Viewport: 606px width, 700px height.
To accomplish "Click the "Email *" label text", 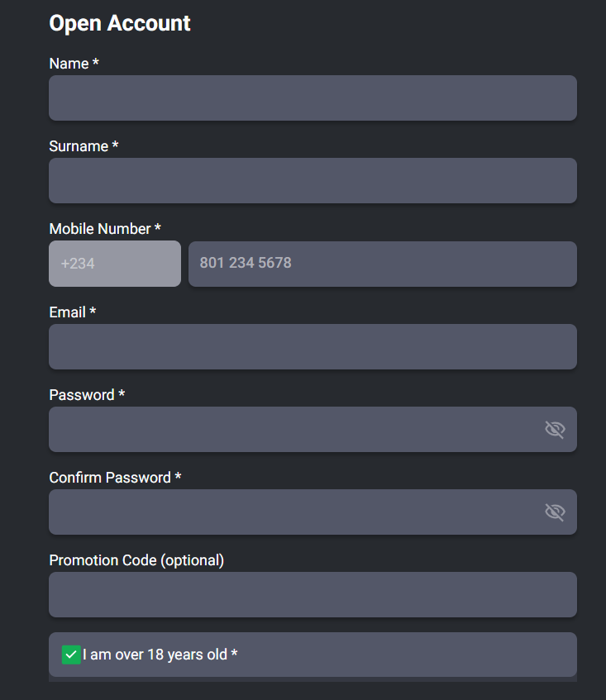I will (73, 312).
